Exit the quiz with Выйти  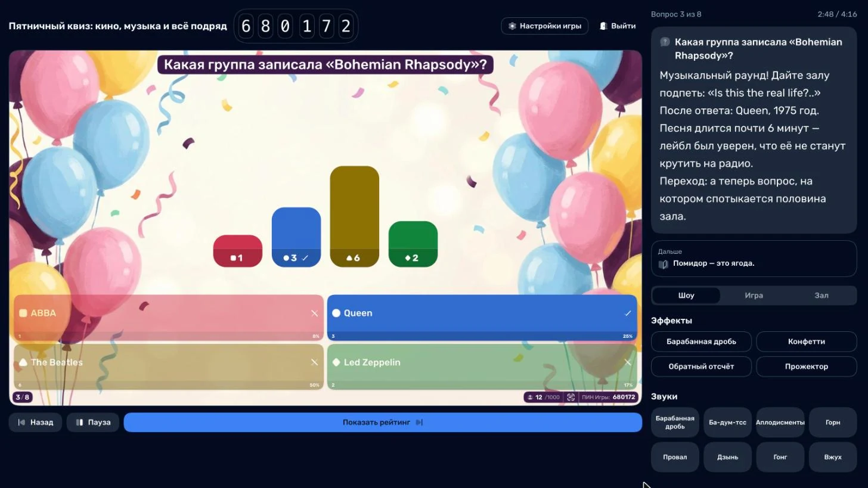(x=617, y=26)
